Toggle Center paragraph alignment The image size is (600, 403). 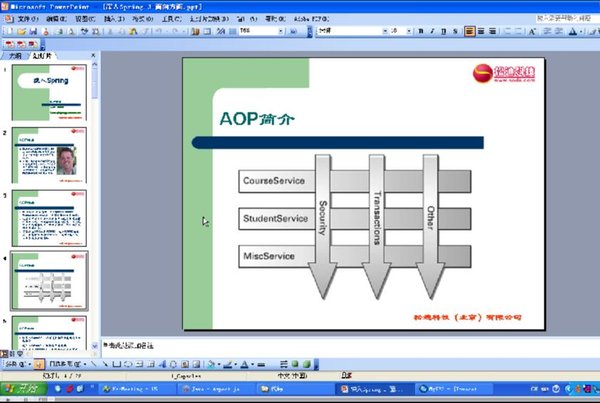(481, 31)
